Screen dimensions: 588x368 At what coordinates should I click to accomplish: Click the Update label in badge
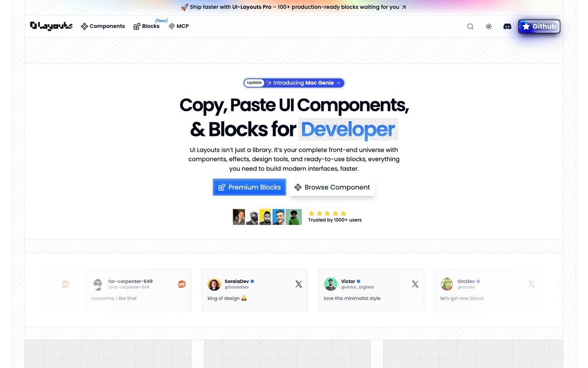click(x=254, y=83)
